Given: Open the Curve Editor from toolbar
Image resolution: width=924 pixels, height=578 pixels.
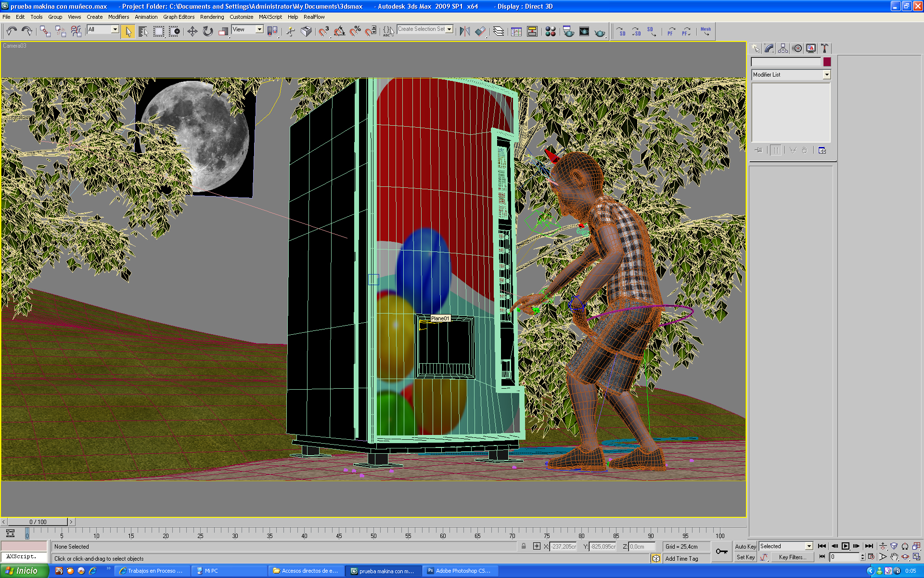Looking at the screenshot, I should point(516,32).
